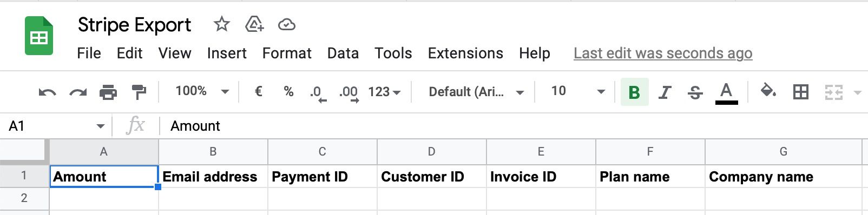Apply the euro currency format button

click(258, 91)
